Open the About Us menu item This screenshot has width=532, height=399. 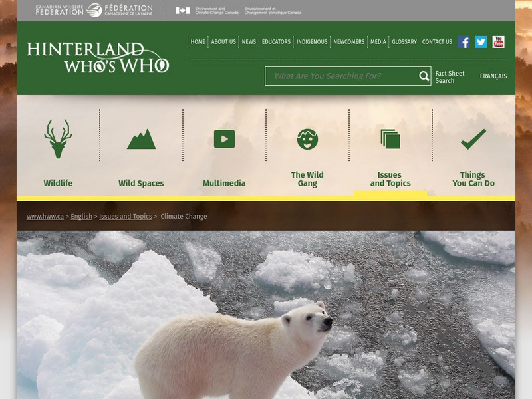223,42
